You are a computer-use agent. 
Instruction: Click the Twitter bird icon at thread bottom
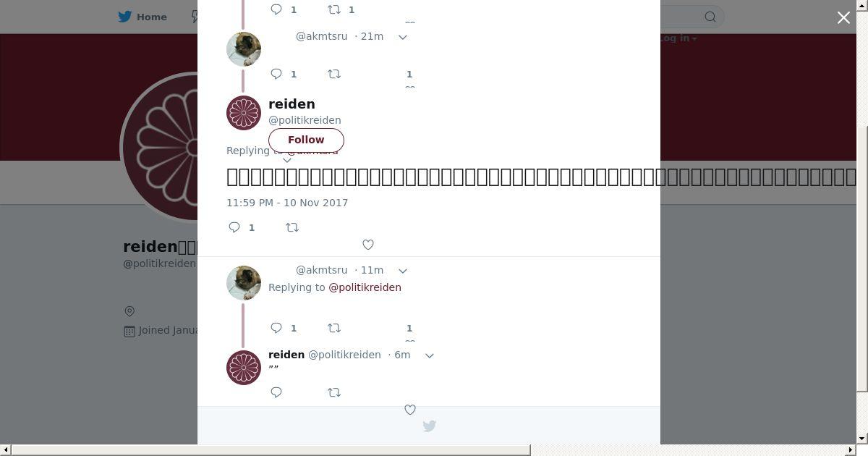point(429,426)
